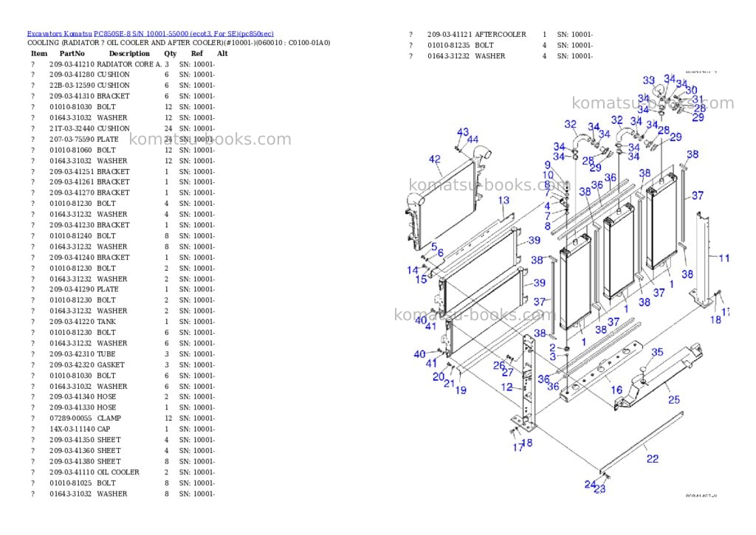
Task: Open the Excavators Komatsu breadcrumb link
Action: 59,34
